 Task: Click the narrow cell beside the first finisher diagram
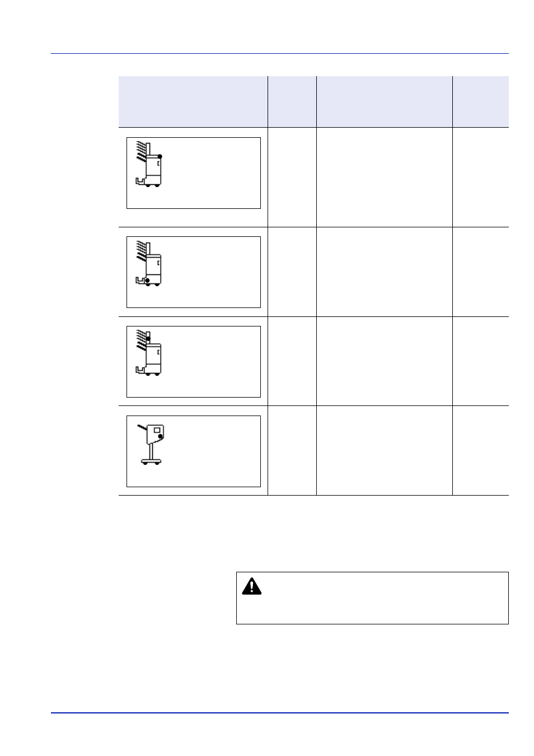click(x=292, y=178)
